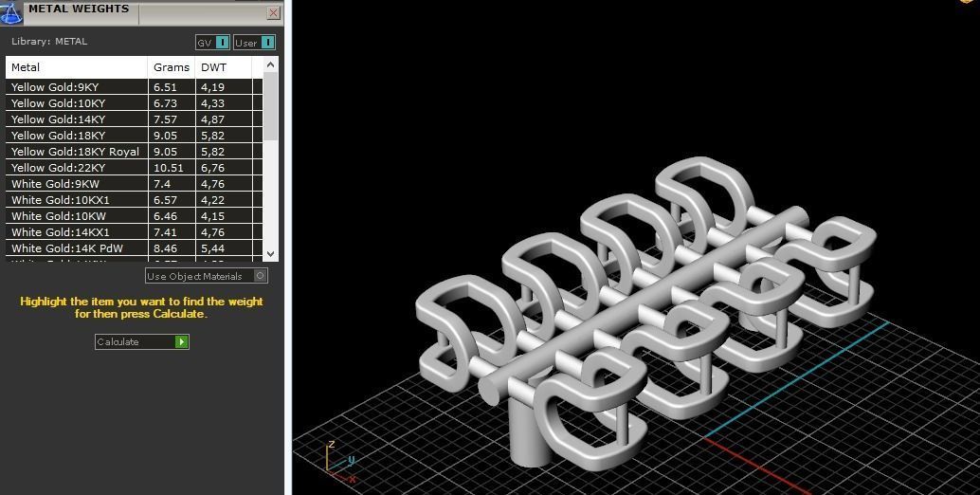This screenshot has height=495, width=980.
Task: Select the White Gold:14KX1 row
Action: [134, 232]
